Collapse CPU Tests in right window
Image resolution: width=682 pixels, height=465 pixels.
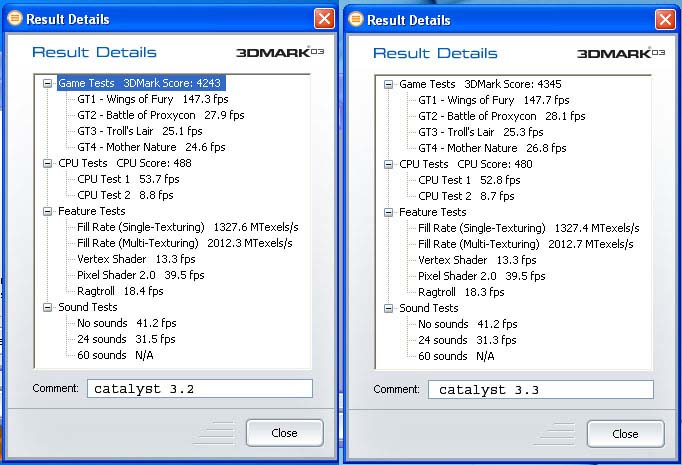point(388,163)
